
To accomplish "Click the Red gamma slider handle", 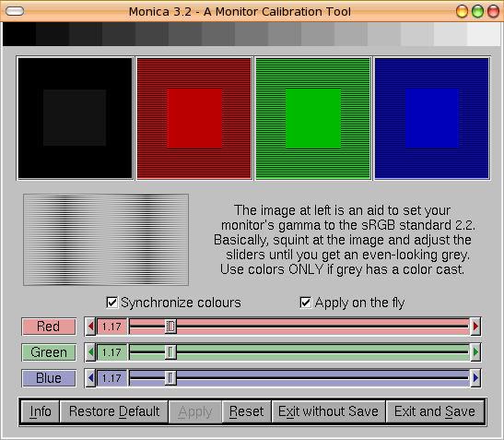I will (x=170, y=327).
